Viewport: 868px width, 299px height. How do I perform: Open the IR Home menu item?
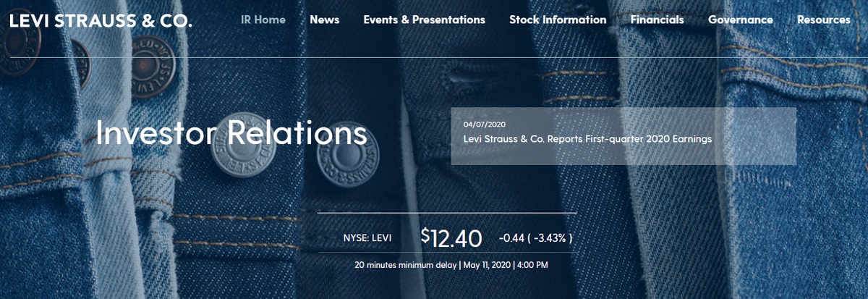263,20
